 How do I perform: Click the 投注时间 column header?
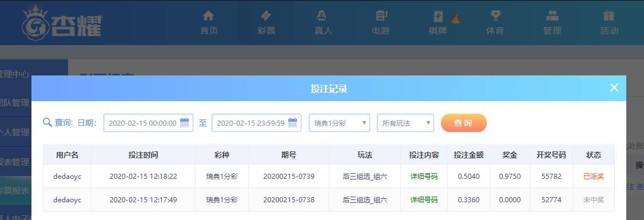pyautogui.click(x=143, y=155)
